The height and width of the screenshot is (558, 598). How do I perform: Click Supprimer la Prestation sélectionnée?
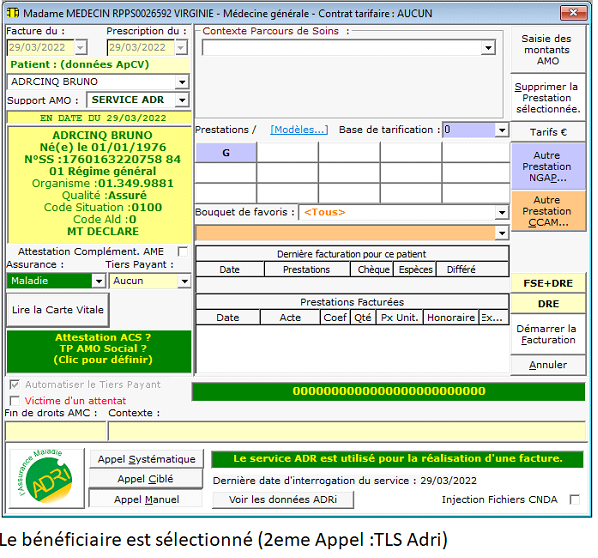(548, 98)
